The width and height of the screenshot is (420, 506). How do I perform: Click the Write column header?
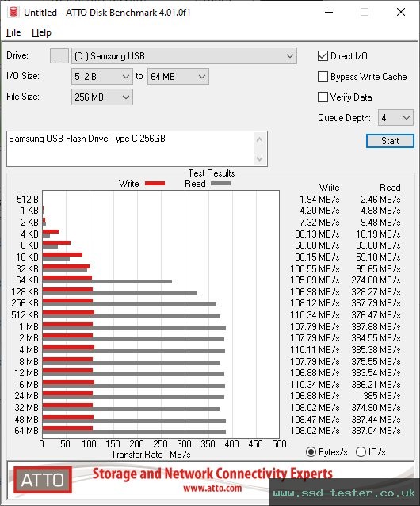tap(330, 188)
